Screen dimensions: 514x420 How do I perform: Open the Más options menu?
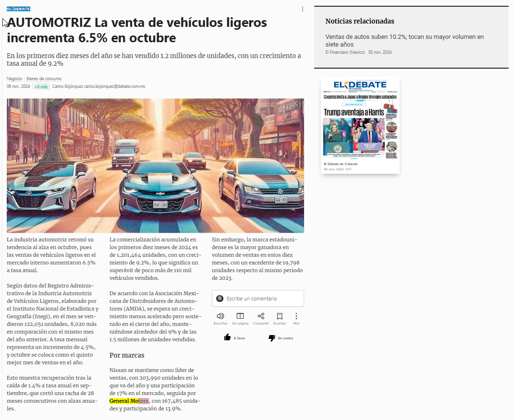[296, 318]
